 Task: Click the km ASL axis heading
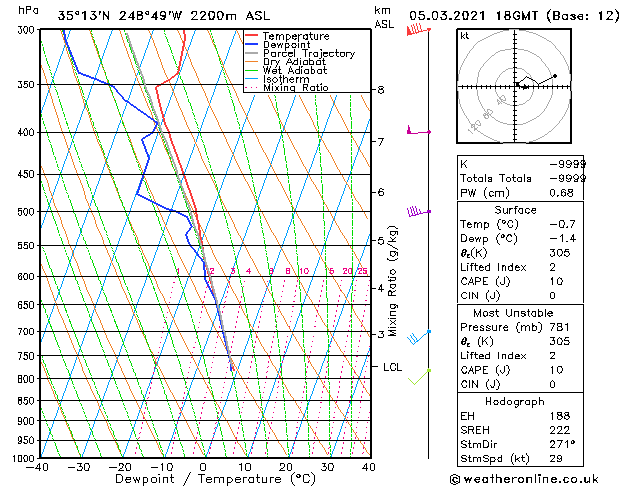[384, 17]
